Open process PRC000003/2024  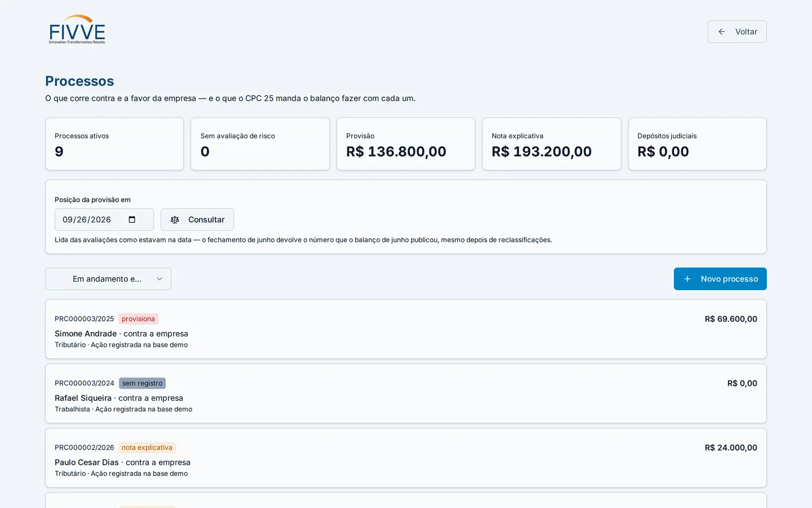point(84,384)
